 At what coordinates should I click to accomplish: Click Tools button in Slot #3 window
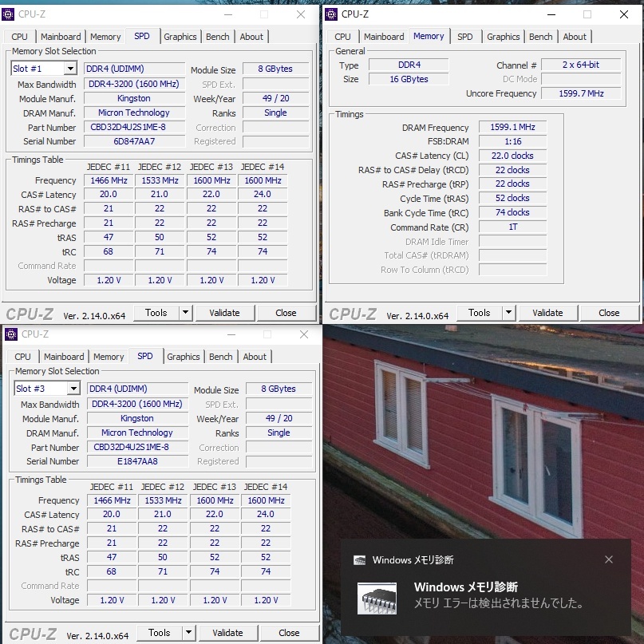(x=160, y=633)
